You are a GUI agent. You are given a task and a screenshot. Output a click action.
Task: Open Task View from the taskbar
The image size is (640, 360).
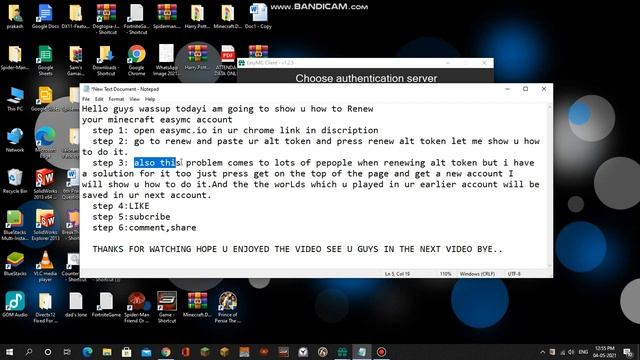click(67, 352)
